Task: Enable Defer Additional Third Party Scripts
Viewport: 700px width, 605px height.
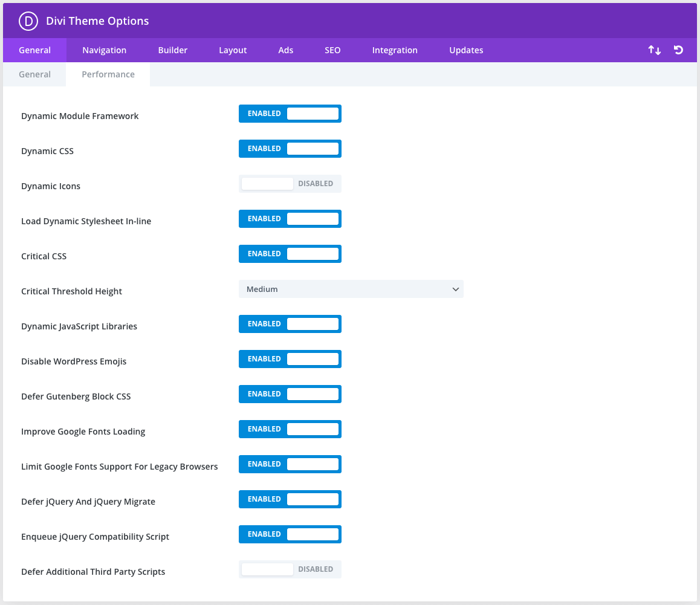Action: click(290, 569)
